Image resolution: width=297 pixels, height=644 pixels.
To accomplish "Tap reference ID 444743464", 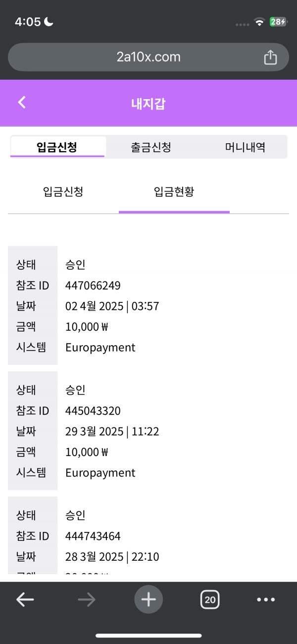I will pyautogui.click(x=93, y=536).
